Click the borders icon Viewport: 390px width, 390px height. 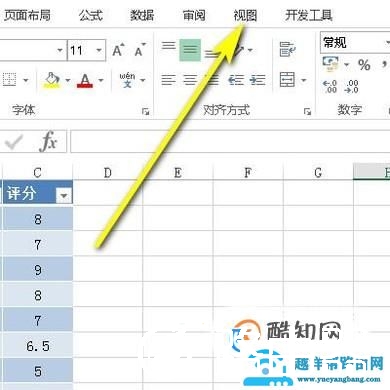point(9,80)
